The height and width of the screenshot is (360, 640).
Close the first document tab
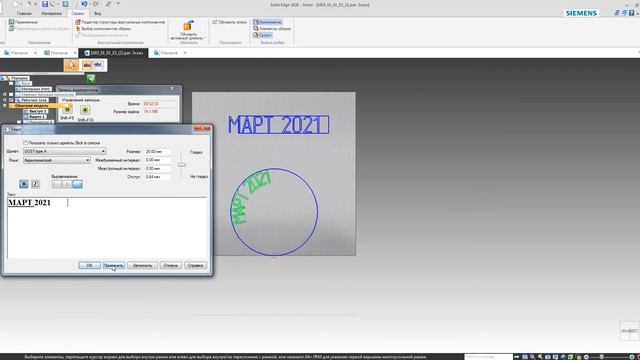tap(35, 53)
